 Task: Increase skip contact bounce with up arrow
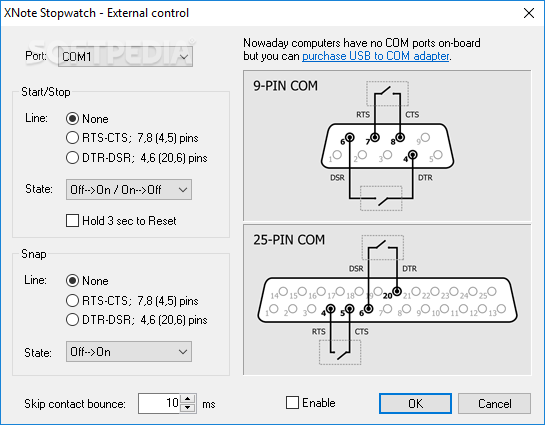(188, 399)
